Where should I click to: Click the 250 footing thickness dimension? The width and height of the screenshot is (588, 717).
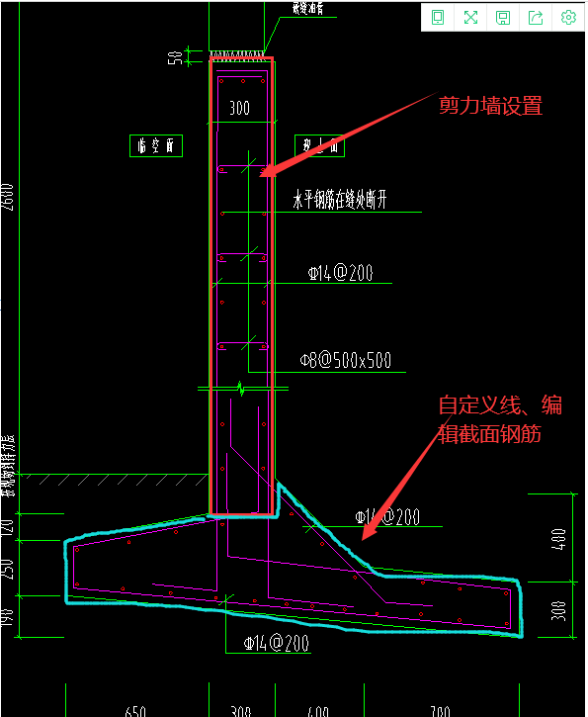pos(8,569)
